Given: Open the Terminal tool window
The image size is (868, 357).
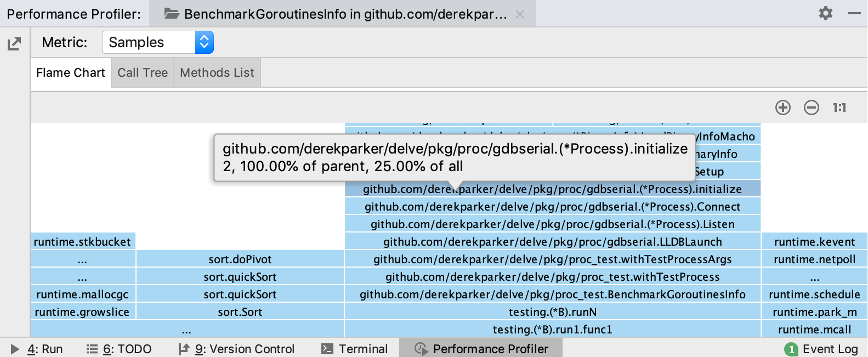Looking at the screenshot, I should point(355,349).
